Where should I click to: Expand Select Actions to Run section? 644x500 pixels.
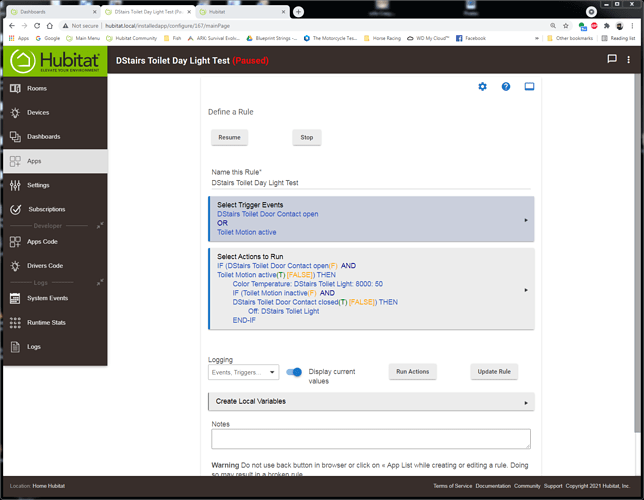(x=371, y=288)
